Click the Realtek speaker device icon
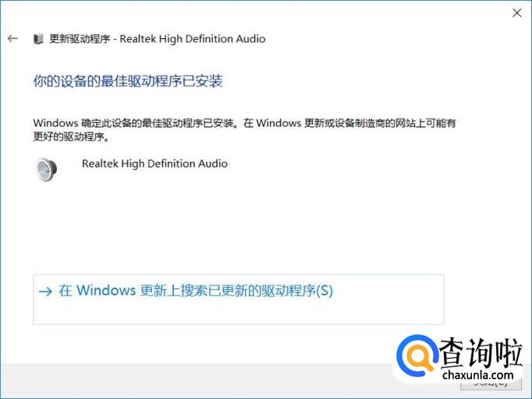The height and width of the screenshot is (399, 532). click(x=47, y=169)
